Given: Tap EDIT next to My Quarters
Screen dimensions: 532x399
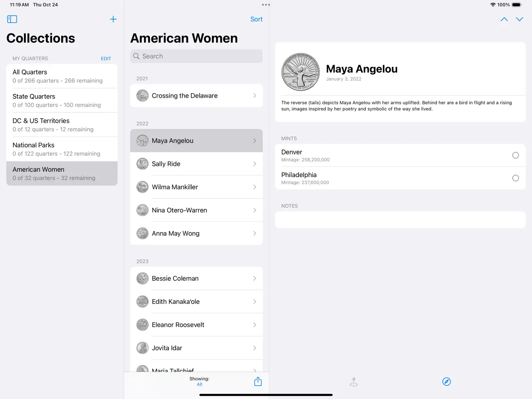Looking at the screenshot, I should tap(106, 58).
